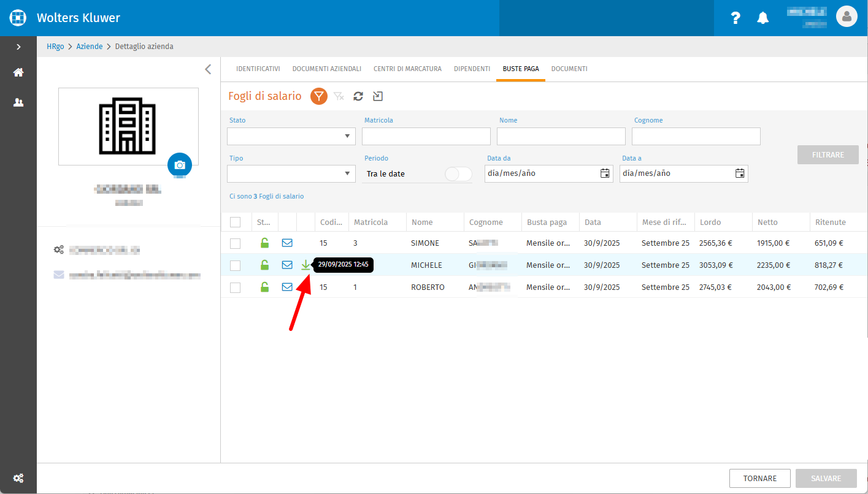
Task: Expand the left navigation sidebar chevron
Action: [x=18, y=47]
